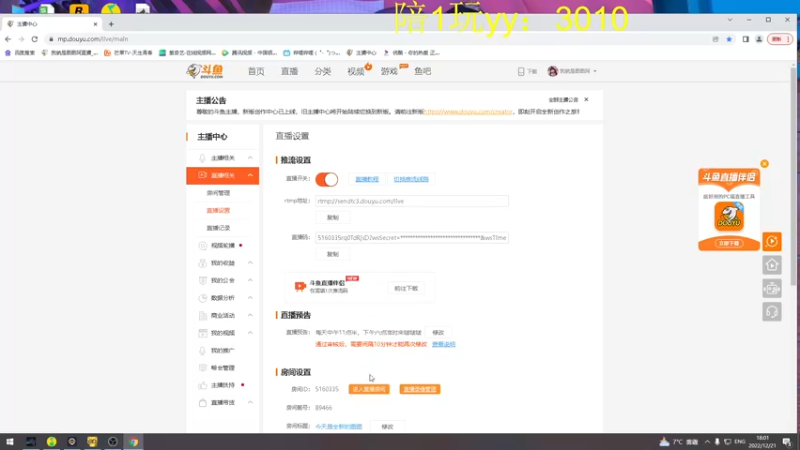
Task: Expand the bottom sidebar section with bag icon
Action: click(x=250, y=403)
